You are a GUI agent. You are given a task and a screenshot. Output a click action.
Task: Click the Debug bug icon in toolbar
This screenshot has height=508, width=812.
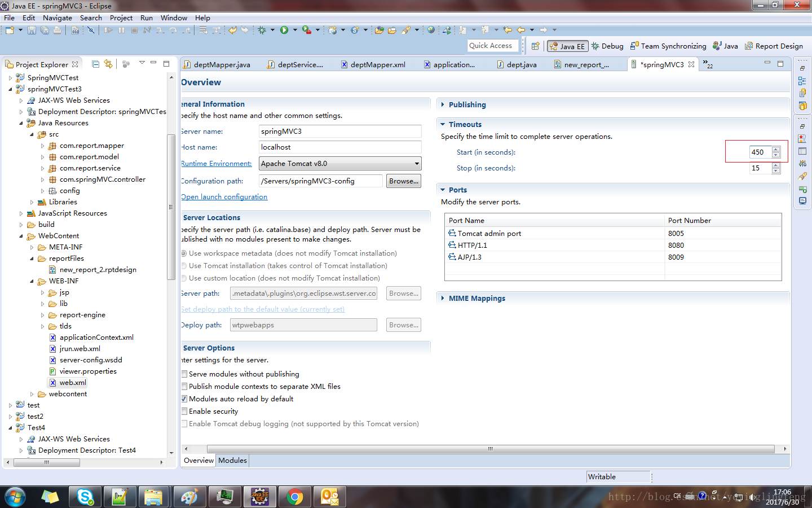point(262,30)
